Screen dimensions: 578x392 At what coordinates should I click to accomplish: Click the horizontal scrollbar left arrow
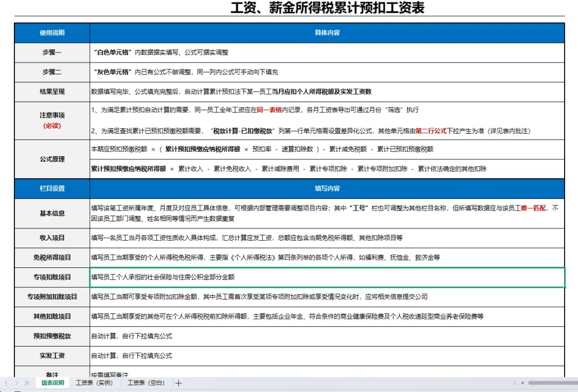[522, 383]
